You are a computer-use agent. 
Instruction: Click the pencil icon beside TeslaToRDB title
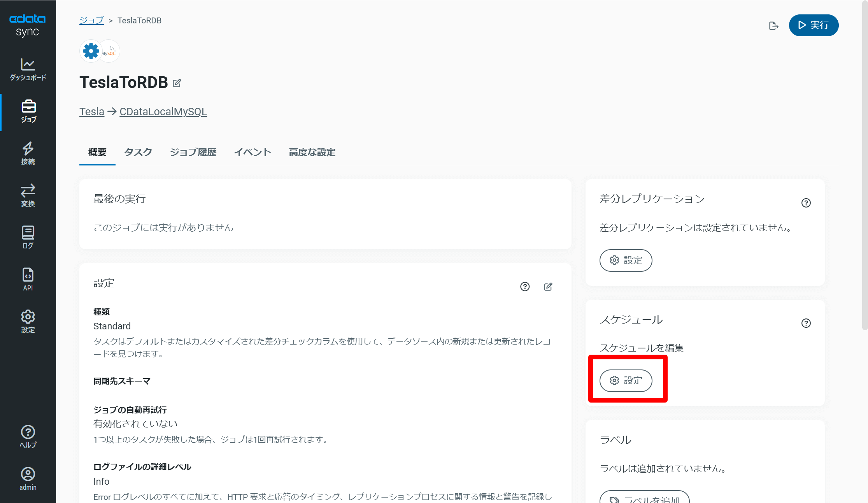(x=177, y=83)
